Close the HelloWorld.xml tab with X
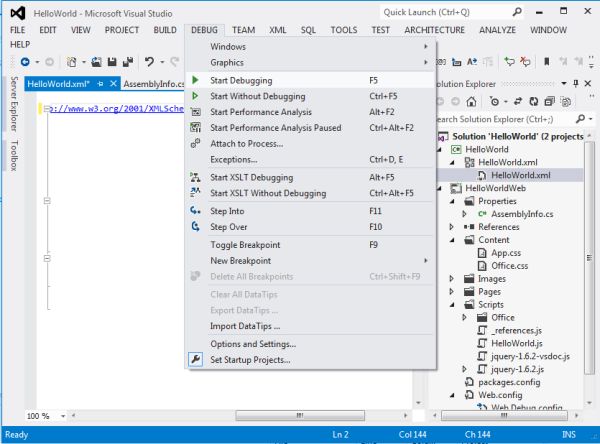Screen dimensions: 600x444 pyautogui.click(x=113, y=83)
